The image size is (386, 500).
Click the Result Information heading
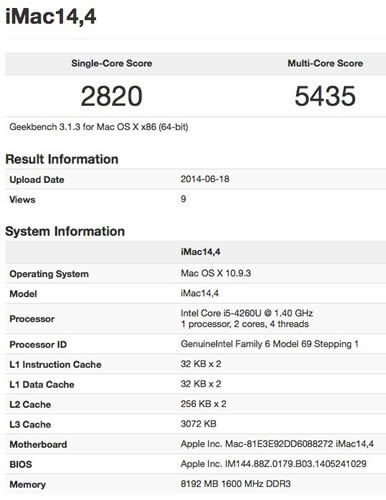[62, 159]
